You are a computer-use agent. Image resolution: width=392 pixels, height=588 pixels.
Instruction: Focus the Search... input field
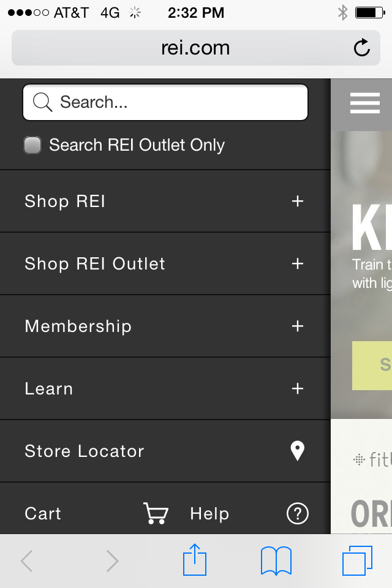tap(165, 102)
